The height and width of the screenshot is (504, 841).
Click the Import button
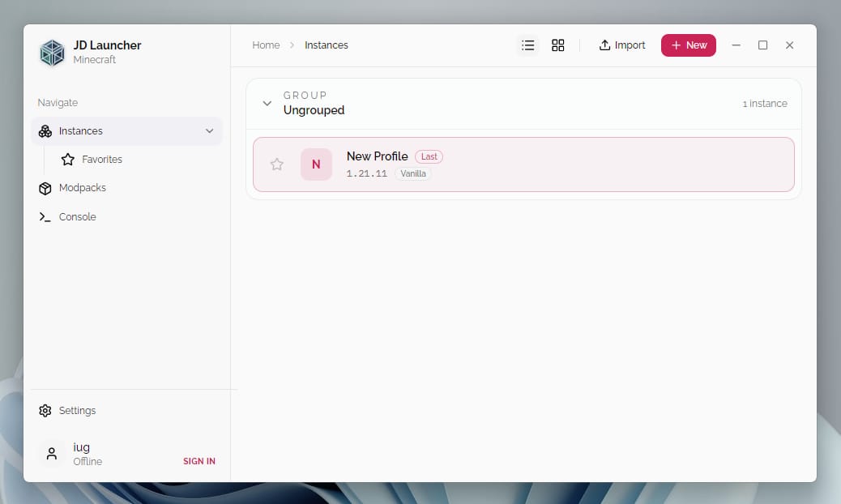(x=622, y=45)
